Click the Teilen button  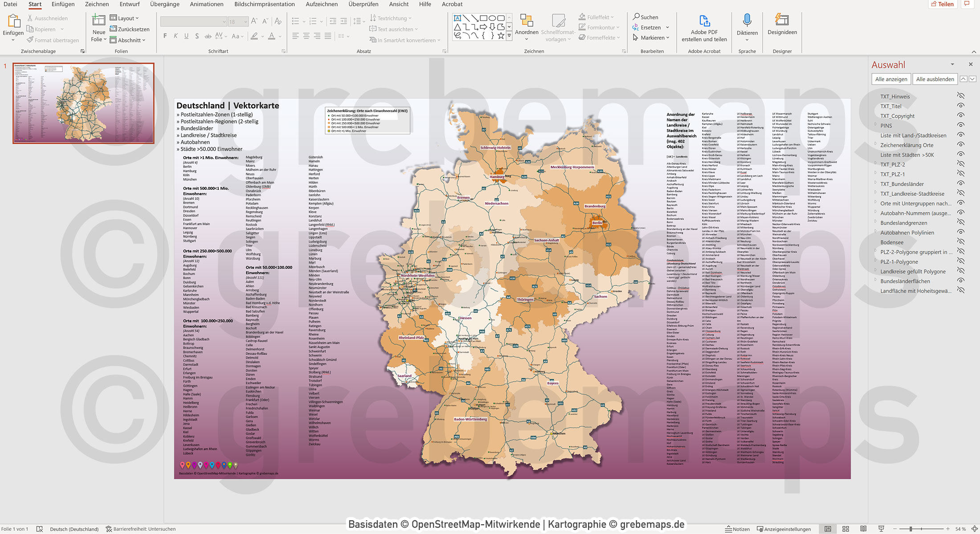pyautogui.click(x=943, y=4)
